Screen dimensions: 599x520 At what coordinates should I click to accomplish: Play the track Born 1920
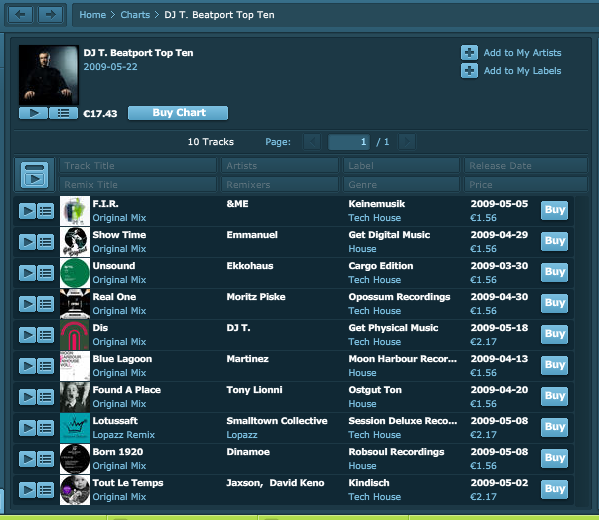[28, 459]
